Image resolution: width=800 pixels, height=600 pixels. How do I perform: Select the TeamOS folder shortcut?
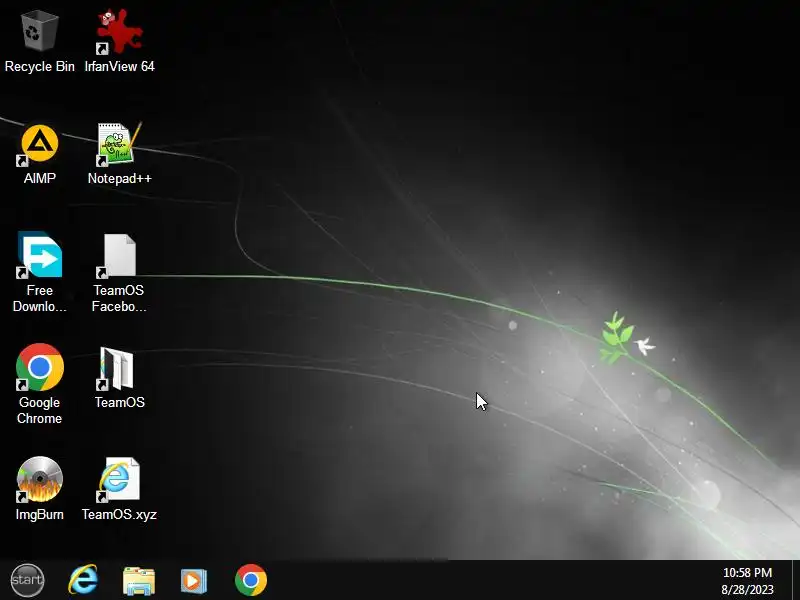(x=119, y=378)
